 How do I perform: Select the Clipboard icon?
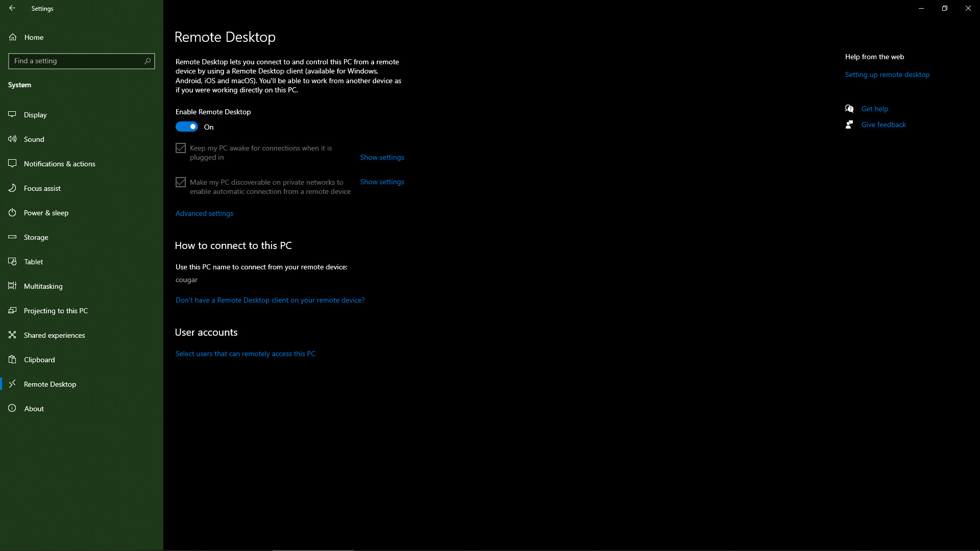click(12, 359)
